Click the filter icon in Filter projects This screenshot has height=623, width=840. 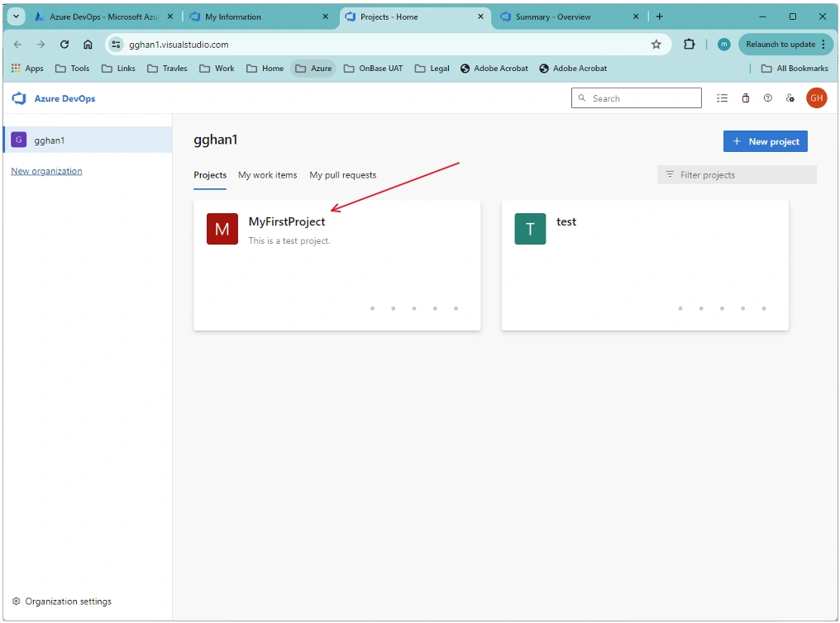pos(670,174)
